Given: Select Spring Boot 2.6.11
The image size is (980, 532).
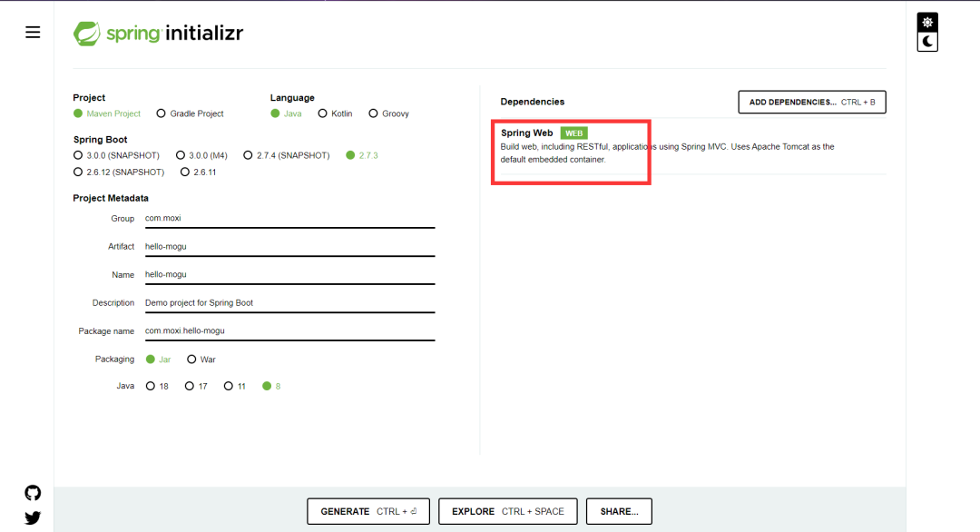Looking at the screenshot, I should [198, 172].
